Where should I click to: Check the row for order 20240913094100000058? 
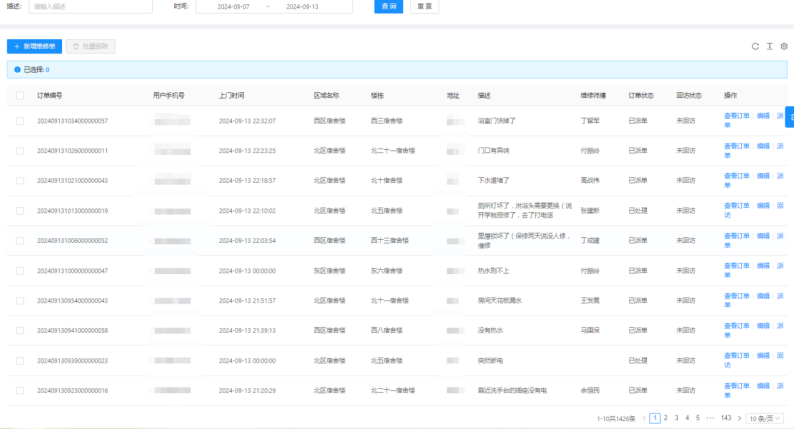click(x=20, y=331)
